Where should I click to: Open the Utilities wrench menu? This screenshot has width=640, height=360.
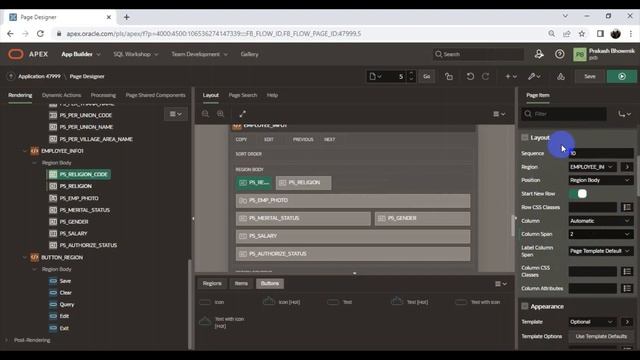point(534,76)
